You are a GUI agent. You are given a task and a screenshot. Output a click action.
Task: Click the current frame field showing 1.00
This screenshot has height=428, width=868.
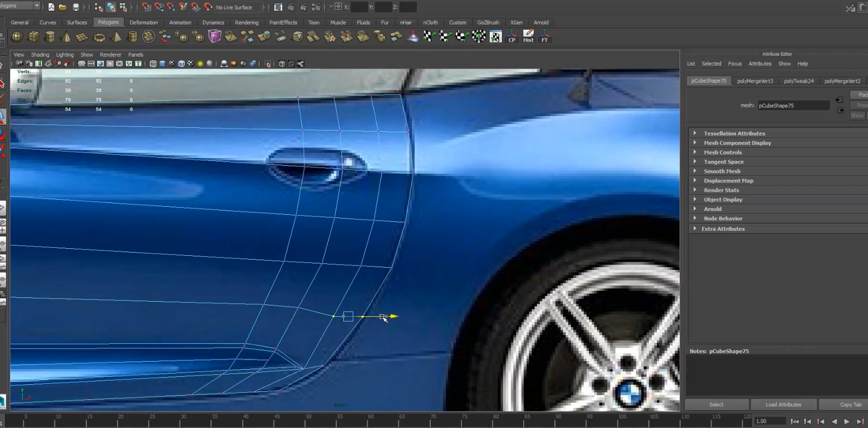click(x=770, y=421)
